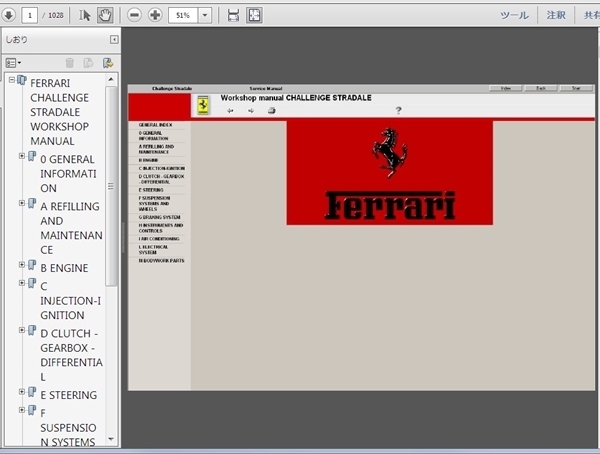Expand the E STEERING bookmark
The height and width of the screenshot is (454, 600).
point(22,392)
